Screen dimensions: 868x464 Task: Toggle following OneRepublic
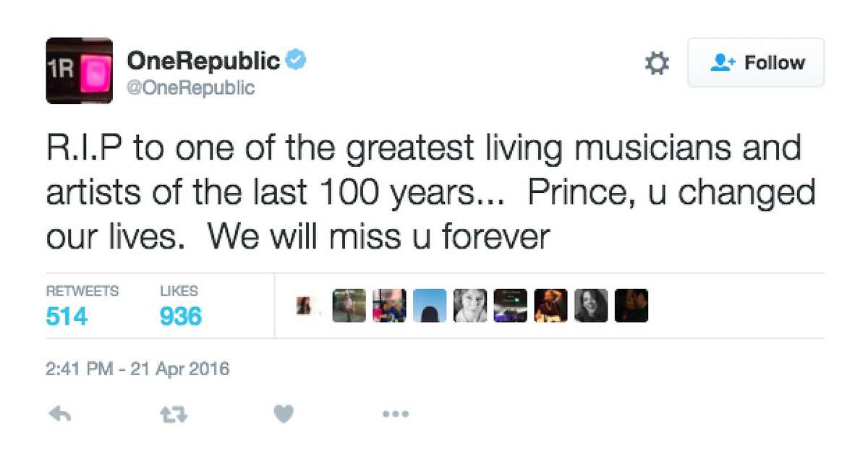pyautogui.click(x=756, y=63)
